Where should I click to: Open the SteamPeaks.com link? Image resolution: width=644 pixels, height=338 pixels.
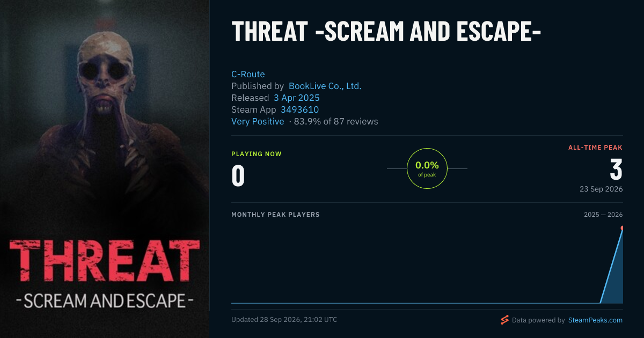click(595, 320)
